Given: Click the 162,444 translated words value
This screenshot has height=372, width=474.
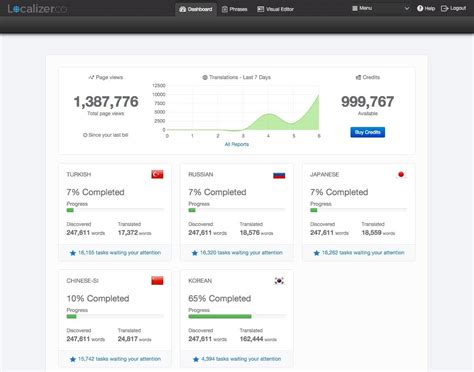Looking at the screenshot, I should (252, 339).
